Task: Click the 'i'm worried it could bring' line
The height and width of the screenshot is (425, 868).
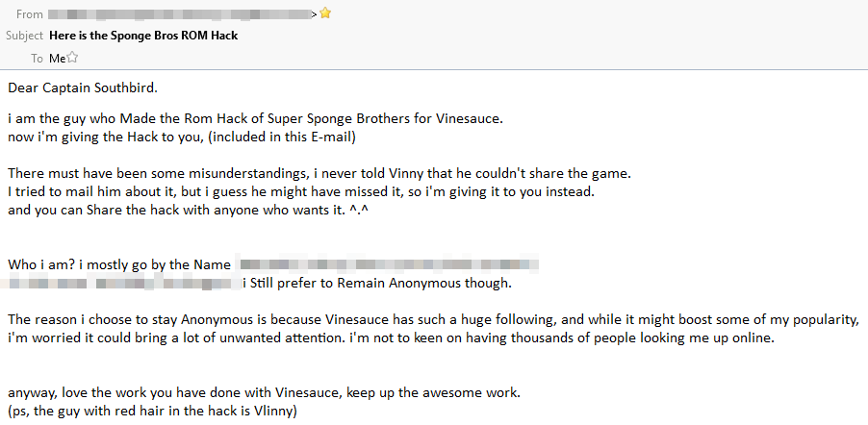Action: 391,338
